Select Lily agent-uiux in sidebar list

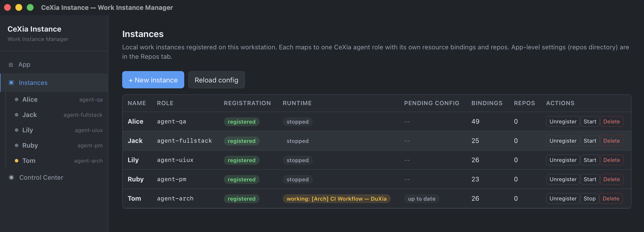(x=57, y=130)
